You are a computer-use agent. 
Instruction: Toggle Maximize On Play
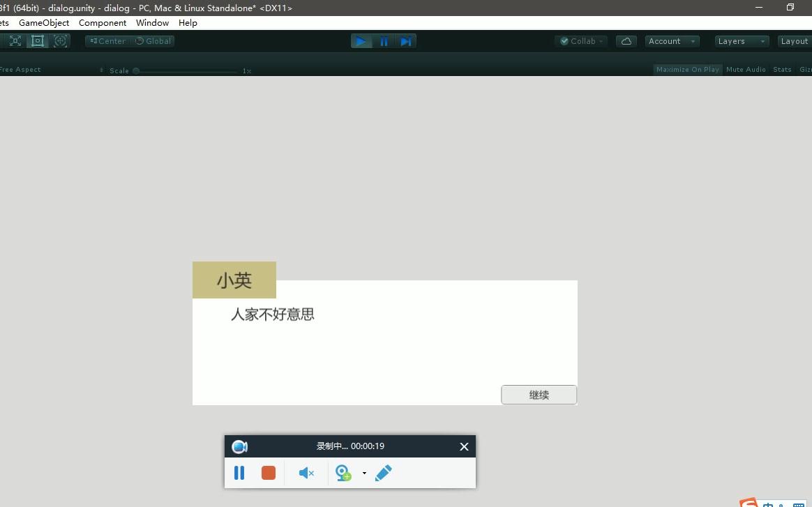click(687, 69)
